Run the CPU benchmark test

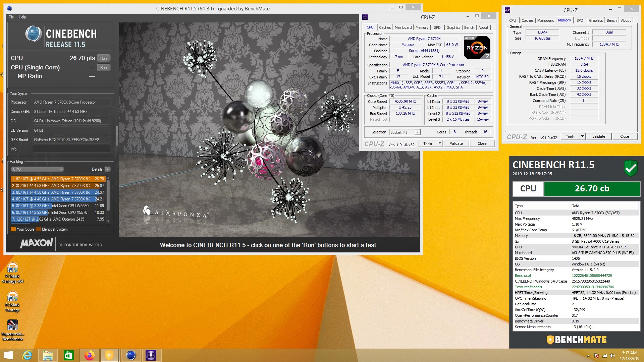[103, 58]
